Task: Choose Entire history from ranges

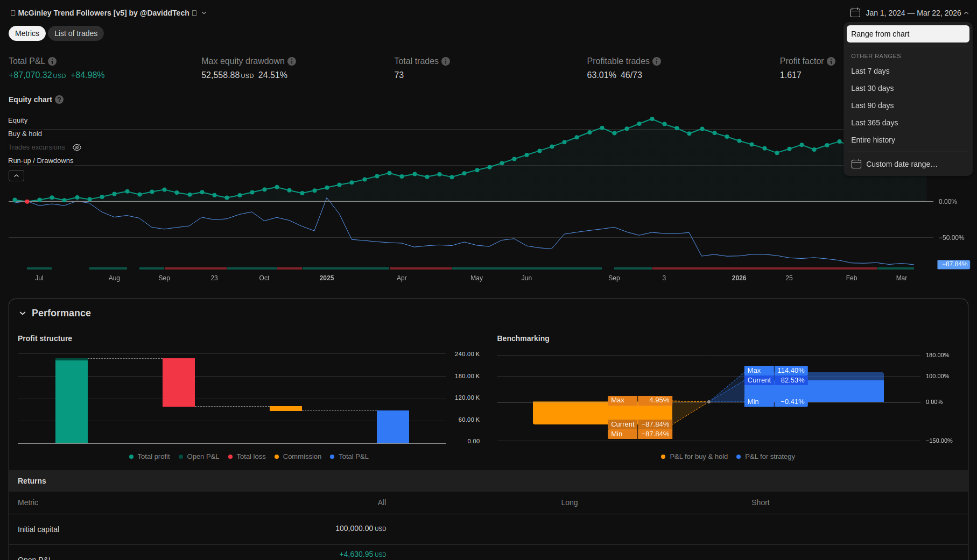Action: [873, 140]
